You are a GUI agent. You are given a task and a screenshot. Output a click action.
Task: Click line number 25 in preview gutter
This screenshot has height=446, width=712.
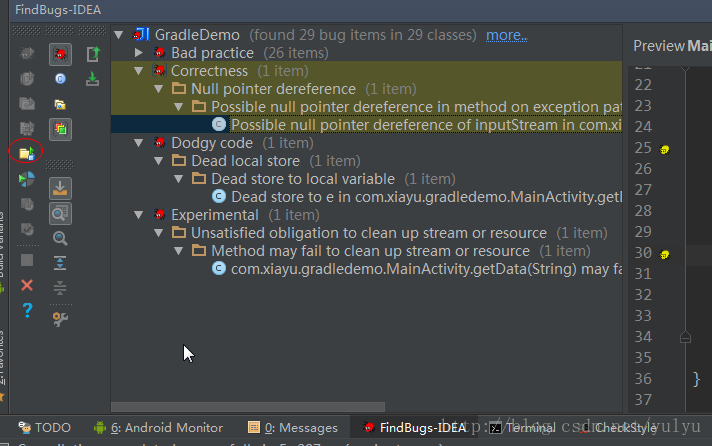coord(643,148)
